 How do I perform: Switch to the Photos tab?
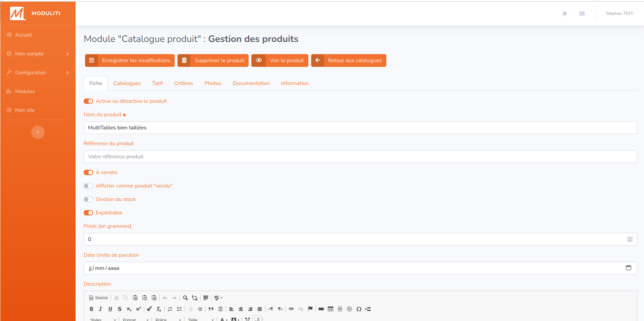point(213,83)
